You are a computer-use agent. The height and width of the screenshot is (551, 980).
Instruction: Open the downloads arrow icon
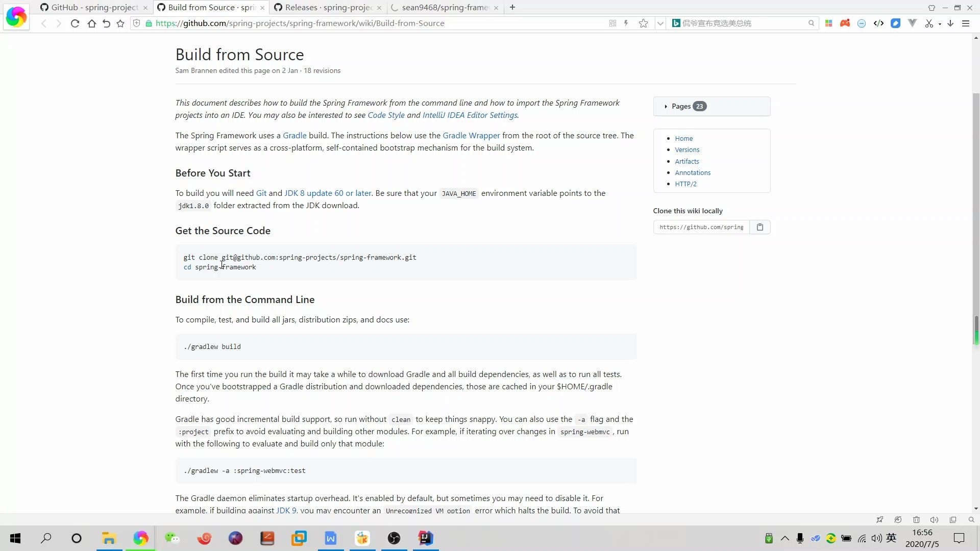[x=950, y=23]
